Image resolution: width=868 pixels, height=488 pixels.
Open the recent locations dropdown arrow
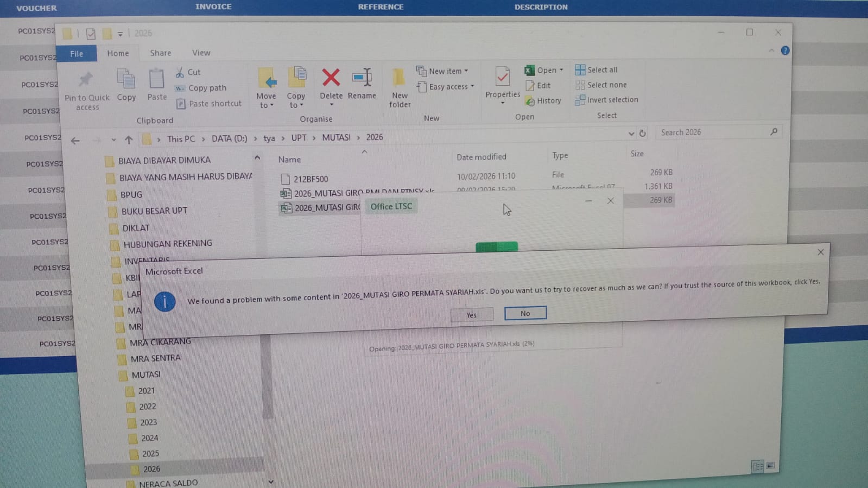click(113, 140)
